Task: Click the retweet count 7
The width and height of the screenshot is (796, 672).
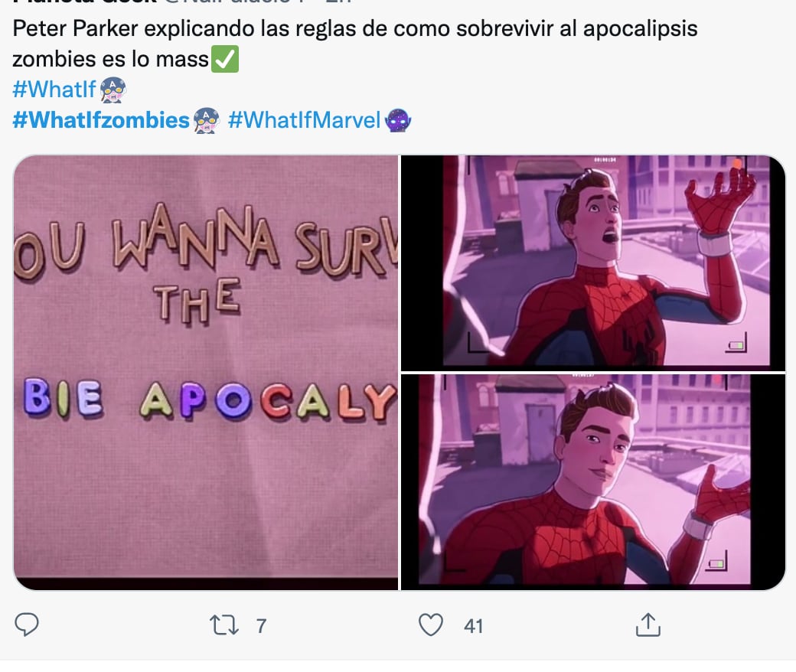Action: pyautogui.click(x=261, y=626)
